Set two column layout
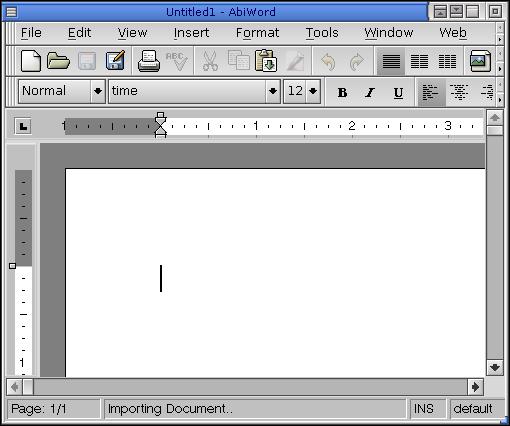 pyautogui.click(x=419, y=61)
